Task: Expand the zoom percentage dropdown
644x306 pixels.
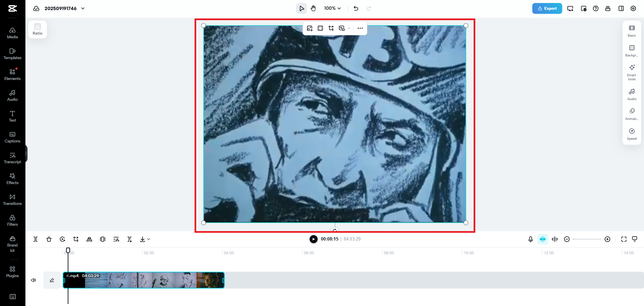Action: point(332,8)
